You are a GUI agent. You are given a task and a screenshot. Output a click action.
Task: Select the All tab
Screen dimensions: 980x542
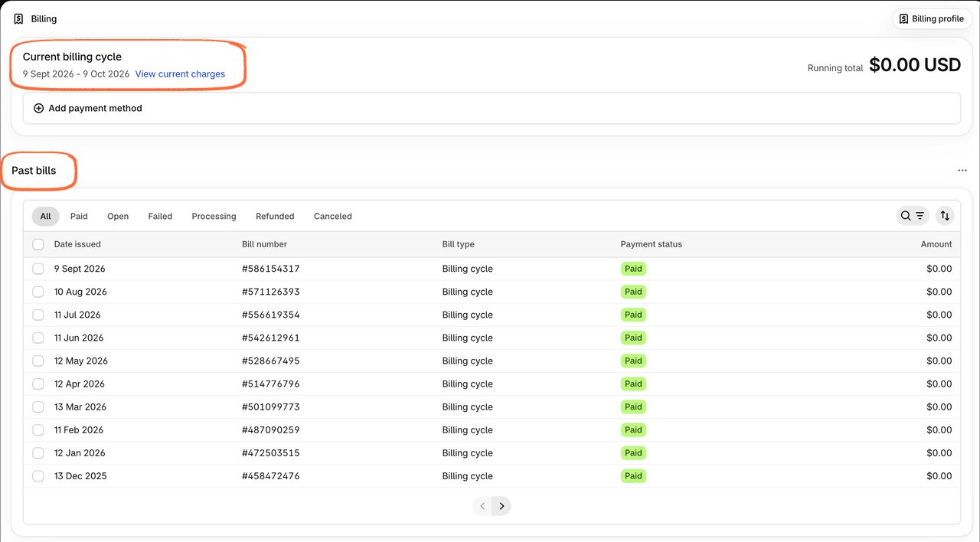tap(45, 216)
